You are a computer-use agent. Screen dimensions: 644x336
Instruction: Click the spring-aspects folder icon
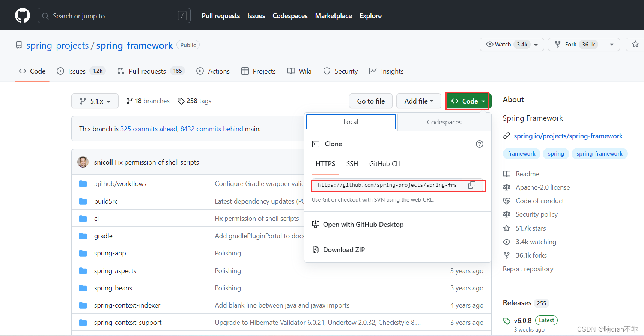point(83,271)
